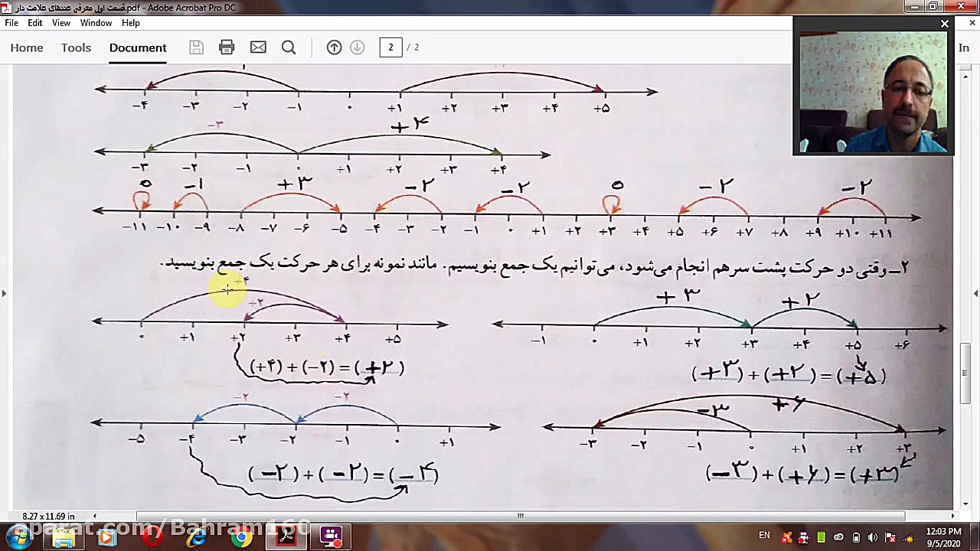The height and width of the screenshot is (551, 980).
Task: Click the Print file icon
Action: (227, 47)
